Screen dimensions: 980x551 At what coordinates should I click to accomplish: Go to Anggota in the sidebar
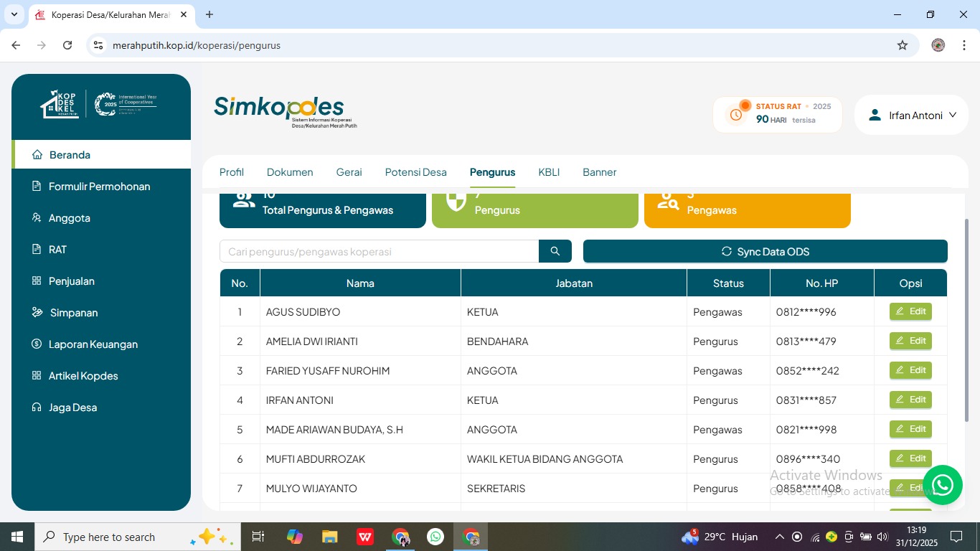69,218
